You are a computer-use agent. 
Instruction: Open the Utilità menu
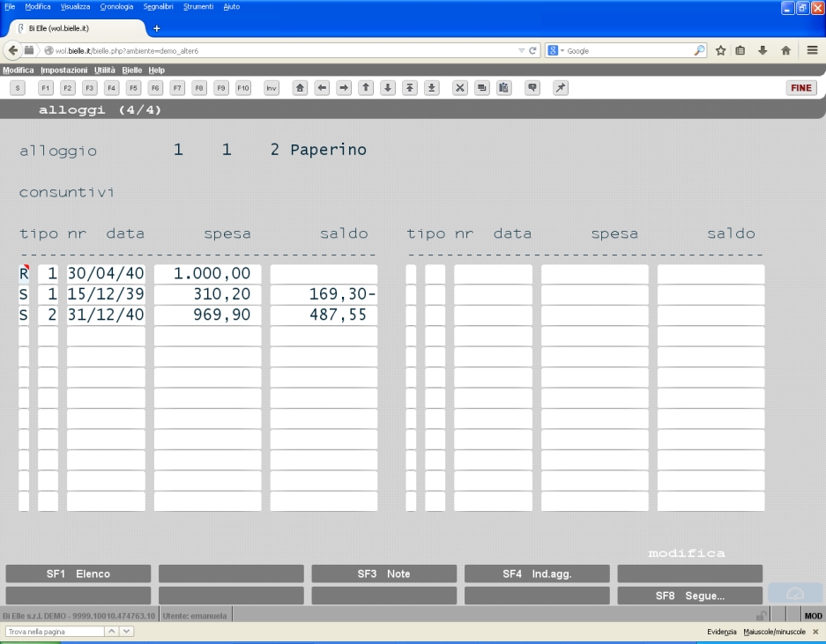[x=104, y=70]
